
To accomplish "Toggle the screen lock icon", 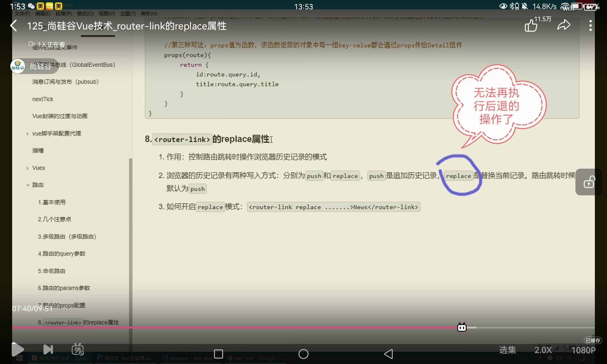I will [x=589, y=182].
